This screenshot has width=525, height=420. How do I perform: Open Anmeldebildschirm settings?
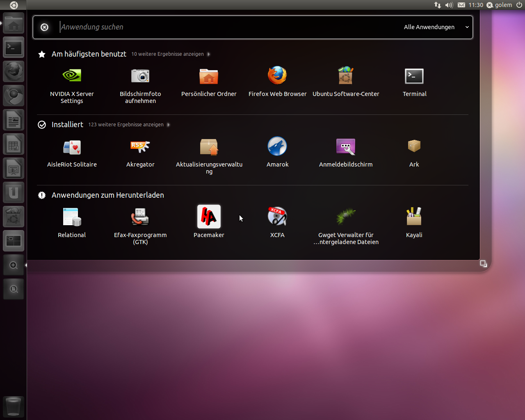point(346,153)
